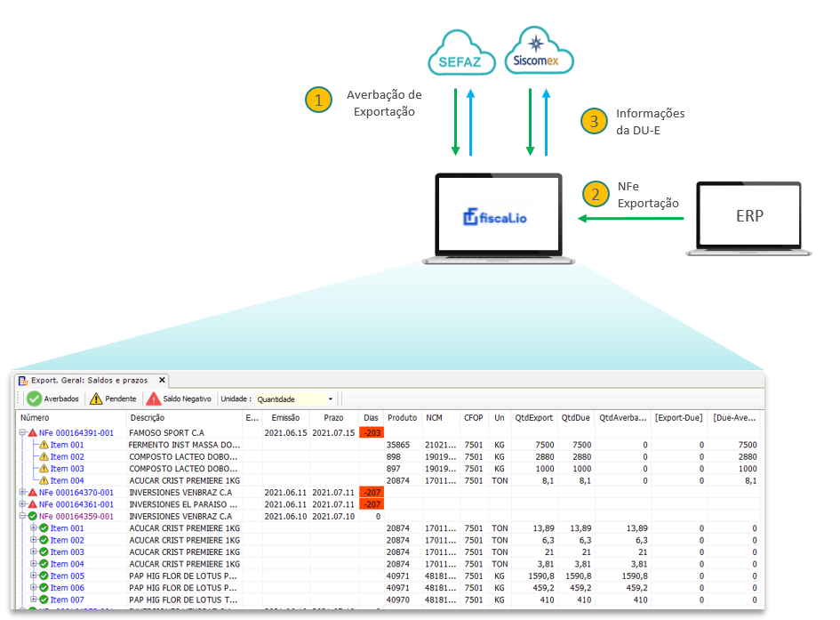
Task: Select the Export. Geral: Saldos e prazos tab
Action: (x=89, y=381)
